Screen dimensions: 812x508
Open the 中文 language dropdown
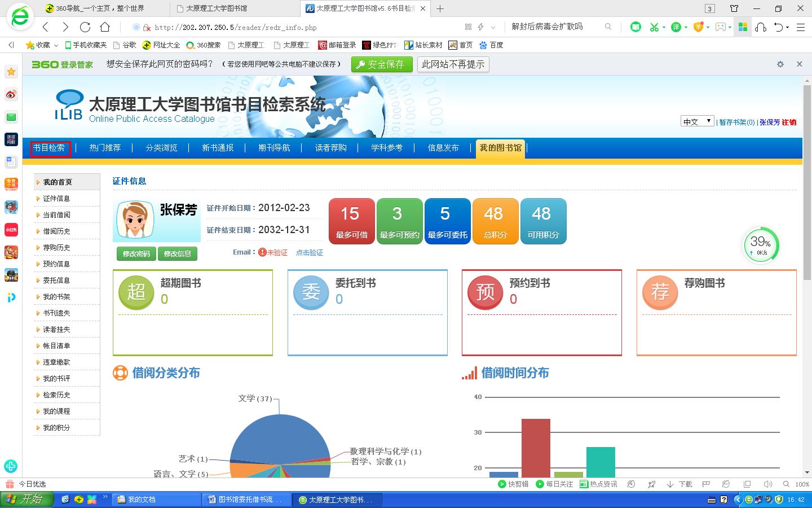point(697,121)
